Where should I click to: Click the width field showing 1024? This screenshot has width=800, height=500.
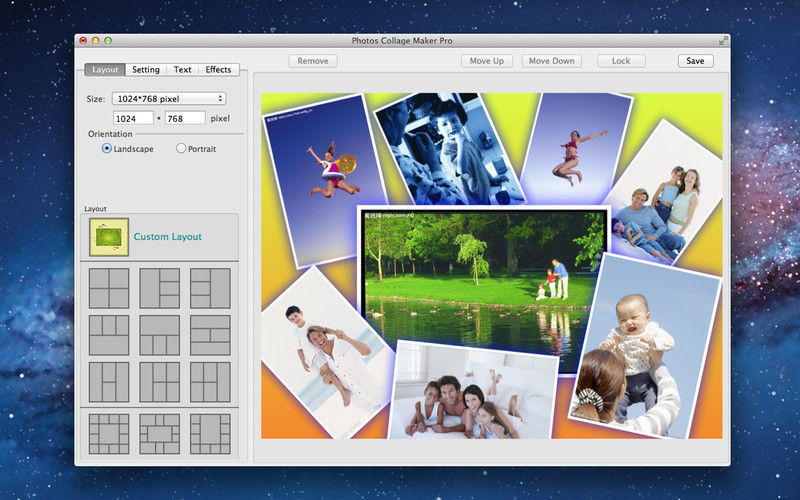tap(133, 118)
